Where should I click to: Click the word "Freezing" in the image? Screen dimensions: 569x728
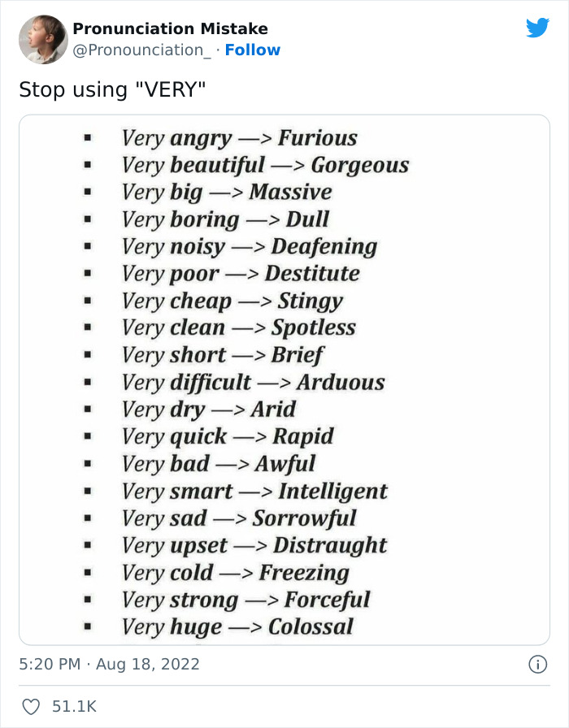[304, 572]
